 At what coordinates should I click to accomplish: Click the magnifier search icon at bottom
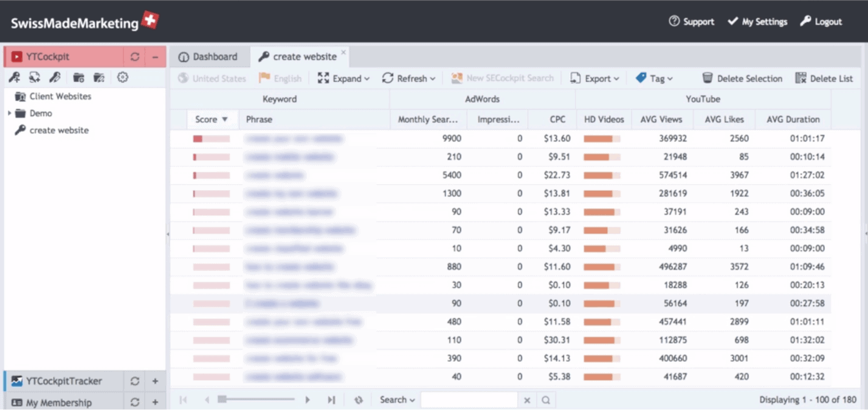(x=546, y=400)
